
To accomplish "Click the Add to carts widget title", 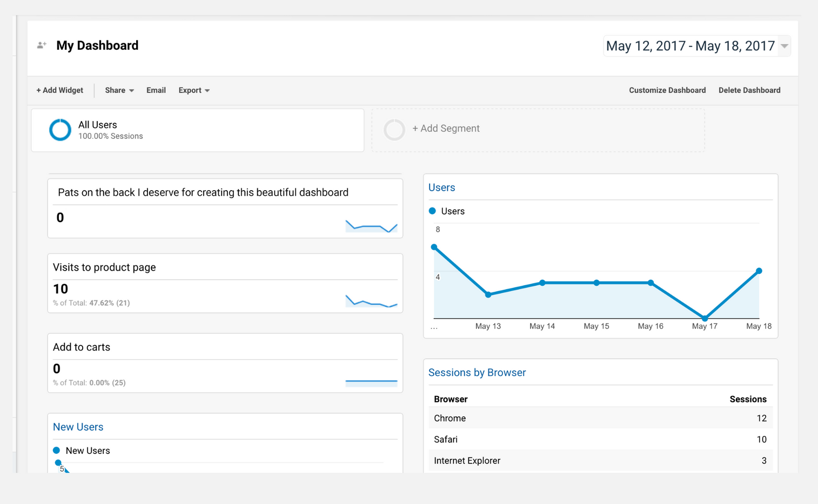I will (x=82, y=347).
